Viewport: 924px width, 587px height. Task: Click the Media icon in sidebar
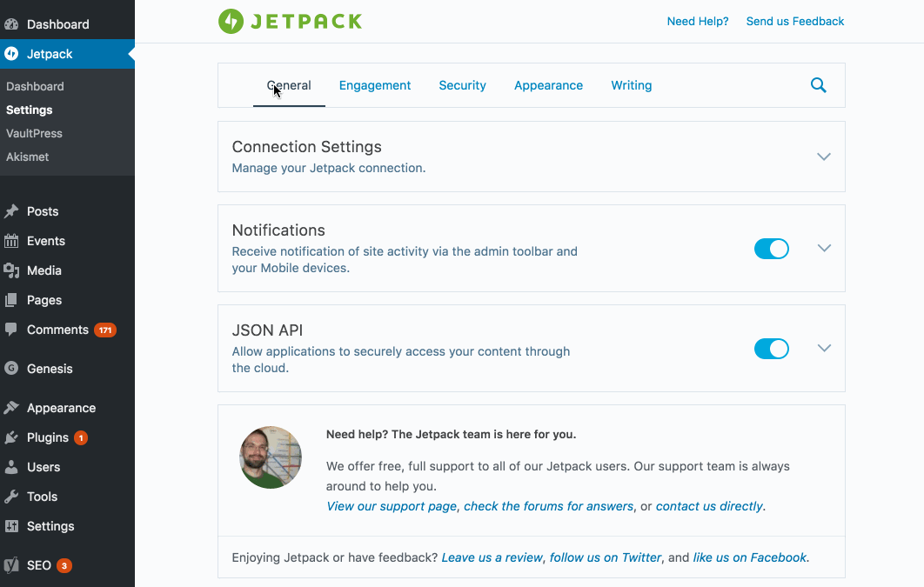click(11, 270)
